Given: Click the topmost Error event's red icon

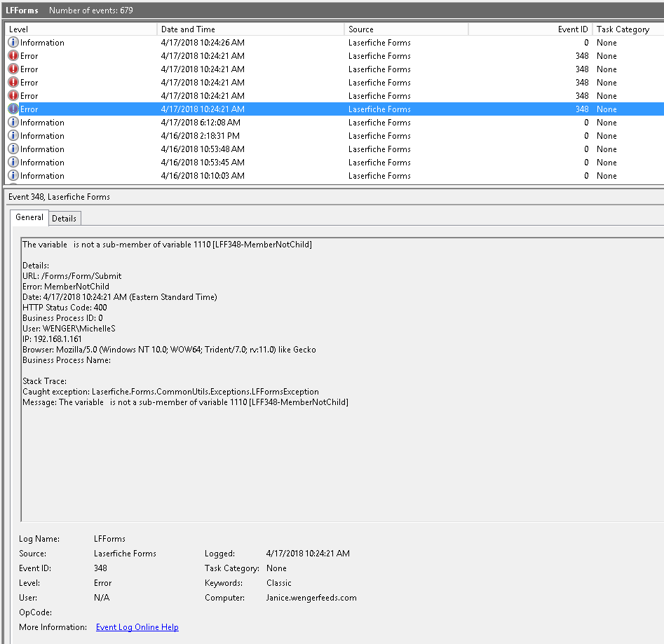Looking at the screenshot, I should (x=13, y=56).
